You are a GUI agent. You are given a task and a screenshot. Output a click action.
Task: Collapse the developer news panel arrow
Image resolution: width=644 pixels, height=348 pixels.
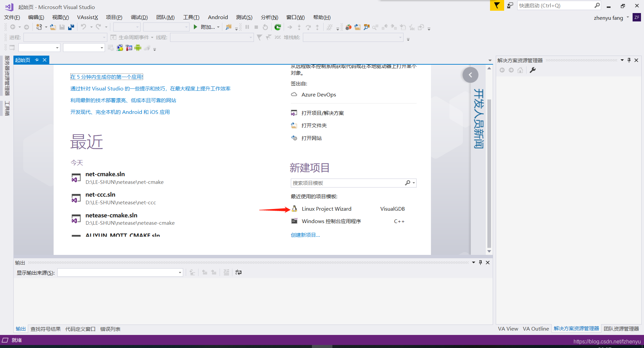click(x=470, y=75)
